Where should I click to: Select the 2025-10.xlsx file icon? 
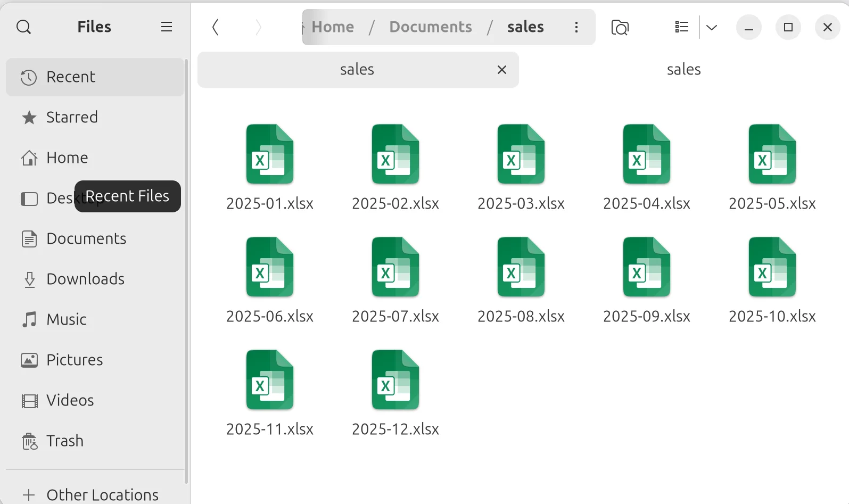[772, 267]
